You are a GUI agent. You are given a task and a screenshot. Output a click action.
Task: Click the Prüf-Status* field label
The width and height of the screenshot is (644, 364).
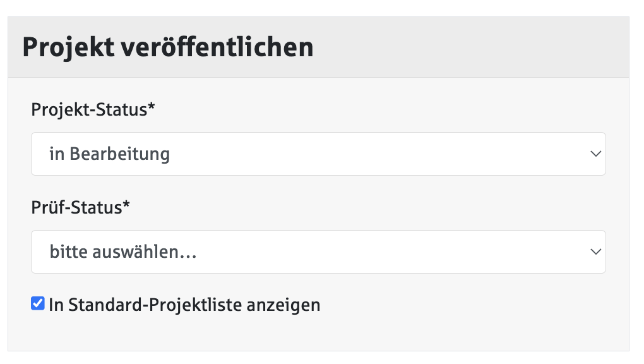80,207
